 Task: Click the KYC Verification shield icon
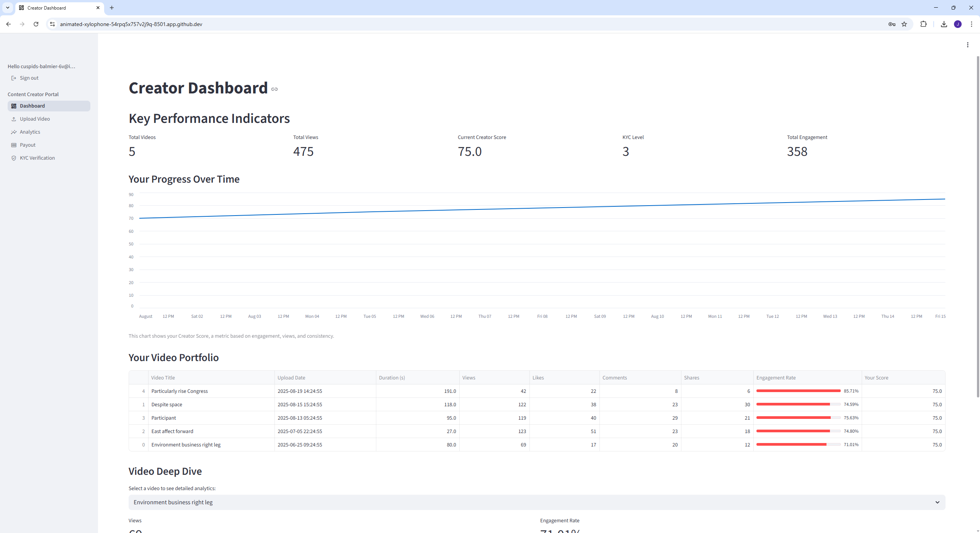[14, 158]
